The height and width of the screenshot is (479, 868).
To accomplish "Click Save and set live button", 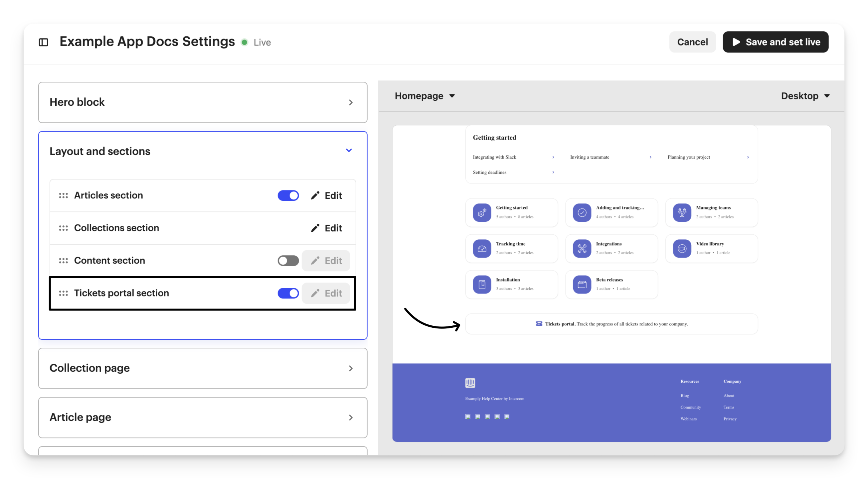I will [x=775, y=42].
